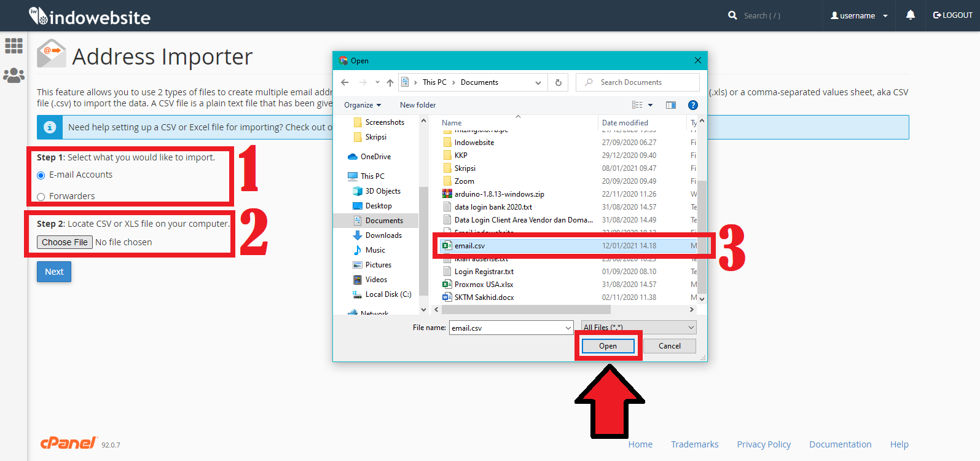Open the Documentation footer link
Viewport: 980px width, 461px height.
[x=840, y=444]
